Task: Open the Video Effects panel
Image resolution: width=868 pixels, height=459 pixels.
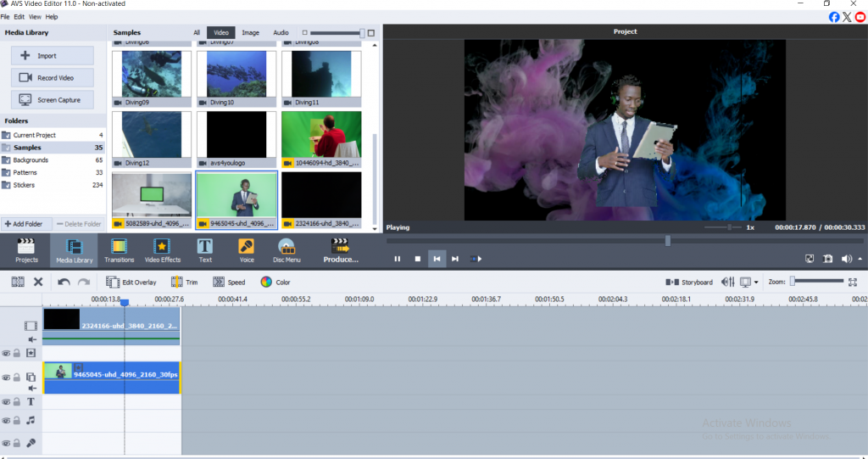Action: 162,250
